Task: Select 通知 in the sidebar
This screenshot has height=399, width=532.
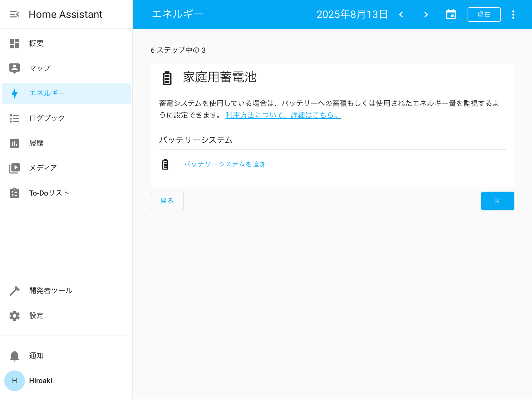Action: click(66, 356)
